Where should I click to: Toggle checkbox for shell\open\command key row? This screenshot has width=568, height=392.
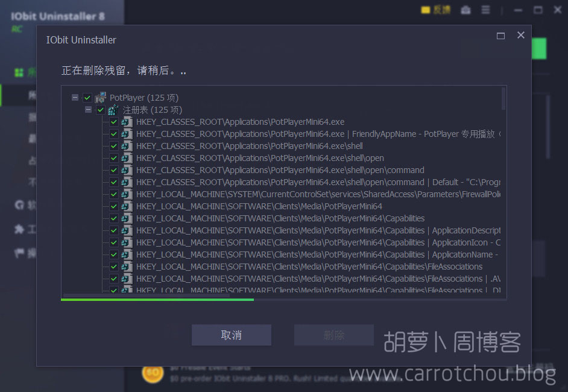(114, 170)
